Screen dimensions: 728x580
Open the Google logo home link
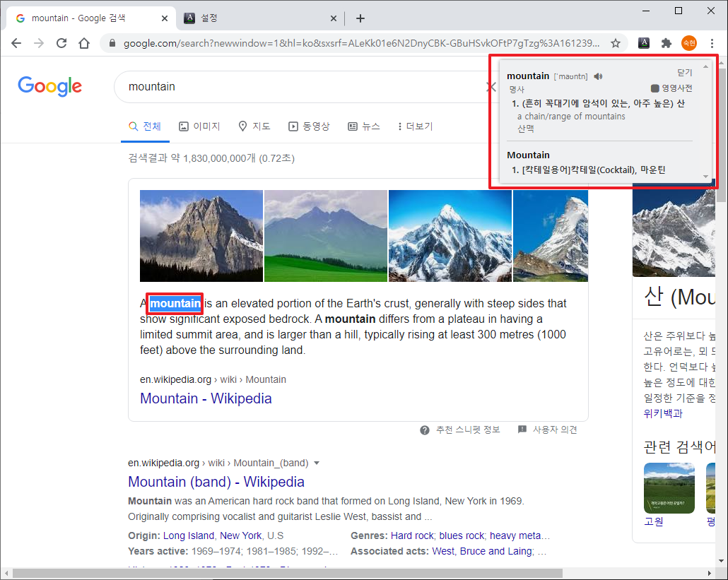pyautogui.click(x=49, y=86)
